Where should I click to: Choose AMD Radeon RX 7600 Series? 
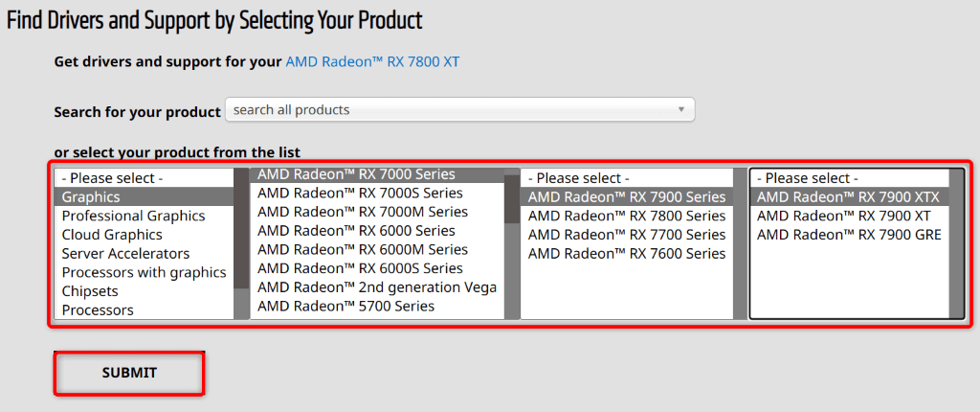[x=627, y=254]
